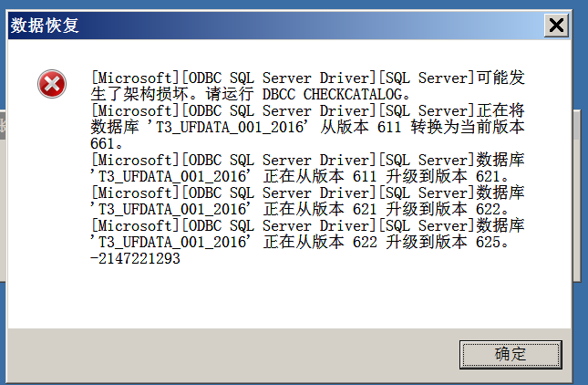Click the blue desktop area above the dialog

294,5
